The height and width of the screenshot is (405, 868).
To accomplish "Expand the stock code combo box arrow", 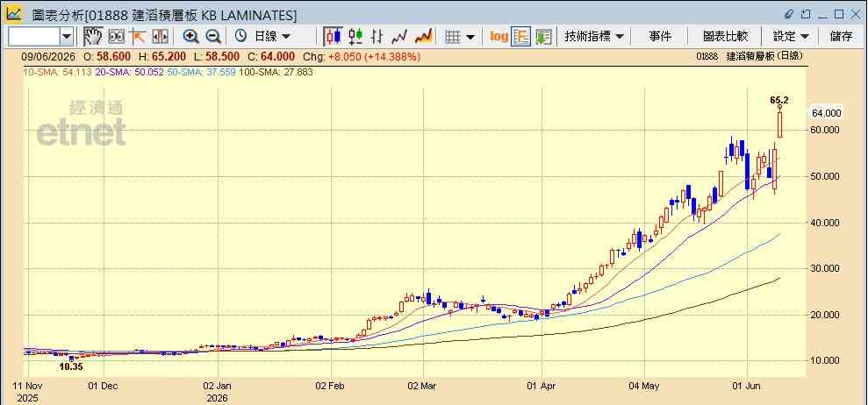I will (x=67, y=37).
